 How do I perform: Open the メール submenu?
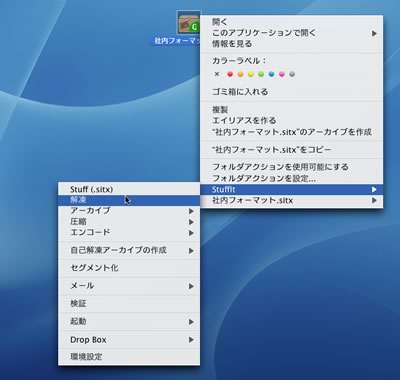129,286
